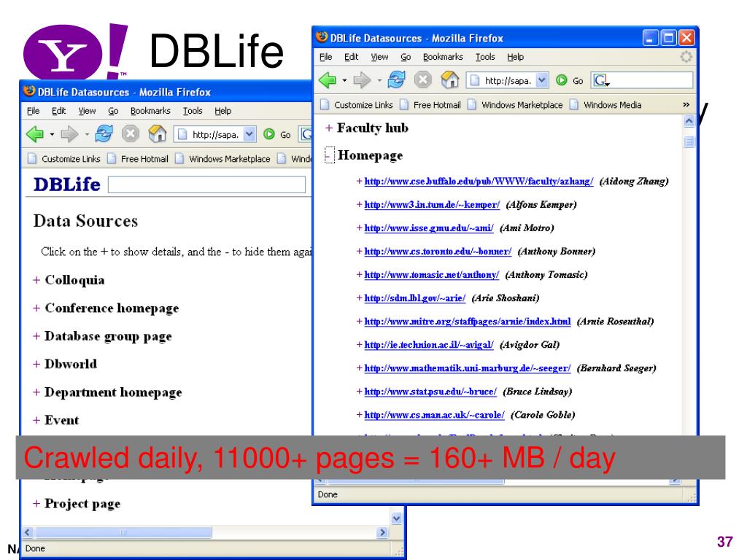Open Aidong Zhang's buffalo.edu homepage link
Screen dimensions: 747x560
click(479, 181)
